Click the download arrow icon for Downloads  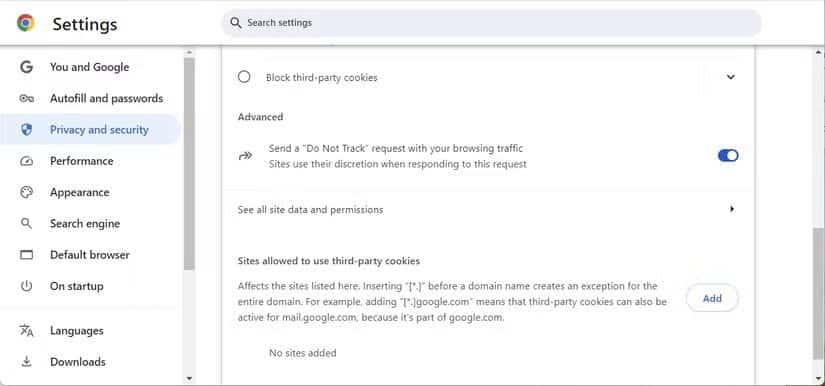[26, 362]
